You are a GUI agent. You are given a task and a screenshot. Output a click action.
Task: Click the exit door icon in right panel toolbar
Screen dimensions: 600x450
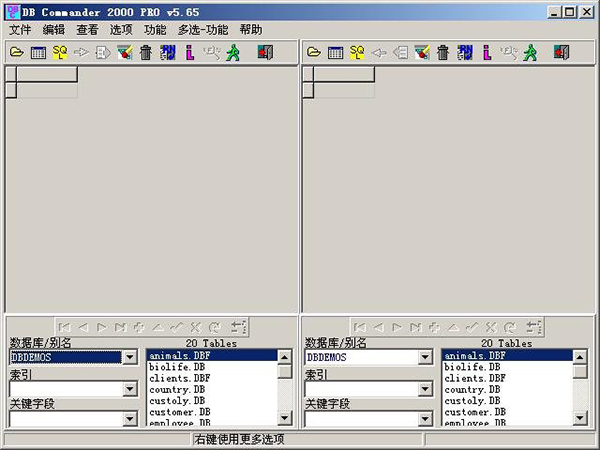point(562,52)
